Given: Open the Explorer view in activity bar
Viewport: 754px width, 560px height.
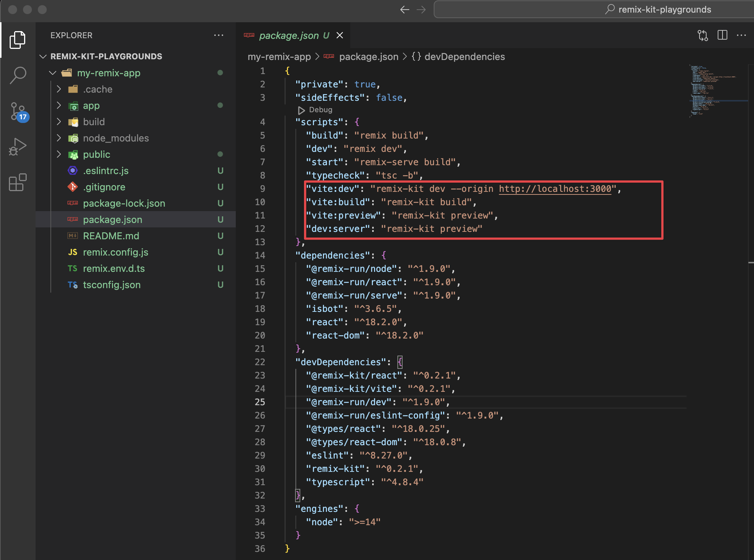Looking at the screenshot, I should point(17,40).
